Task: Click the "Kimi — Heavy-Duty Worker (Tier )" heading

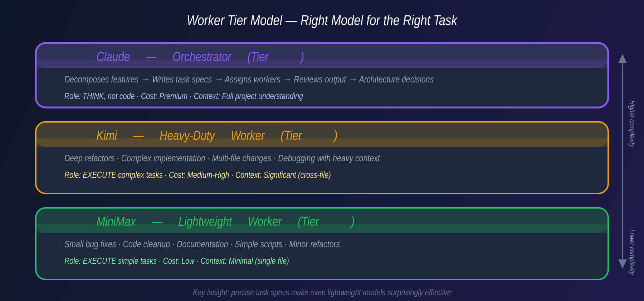Action: [217, 136]
